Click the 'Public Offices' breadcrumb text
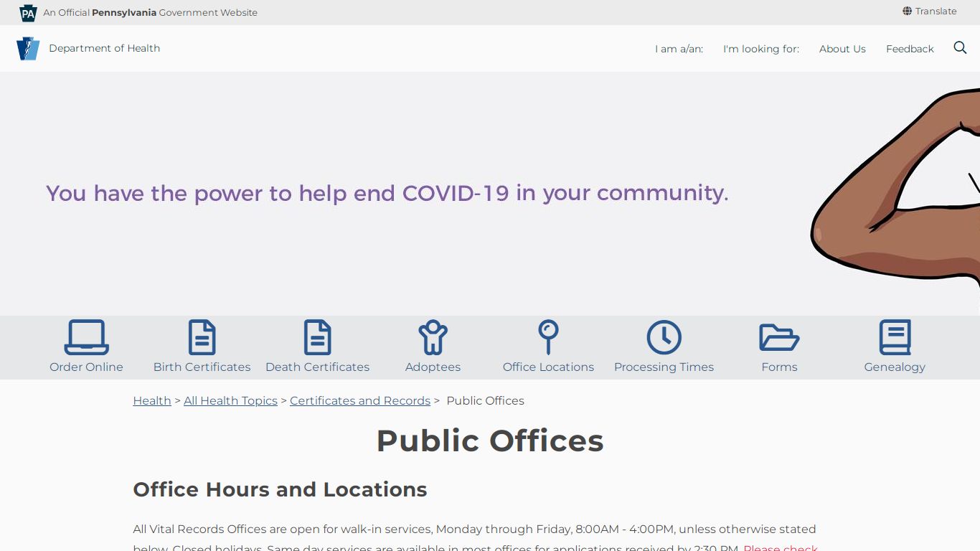This screenshot has width=980, height=551. tap(485, 400)
